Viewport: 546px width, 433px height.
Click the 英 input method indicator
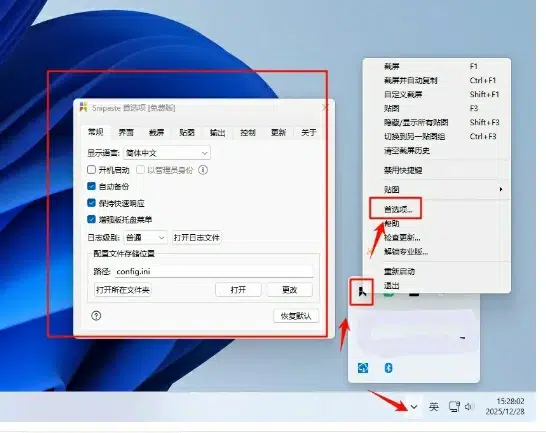click(x=434, y=407)
